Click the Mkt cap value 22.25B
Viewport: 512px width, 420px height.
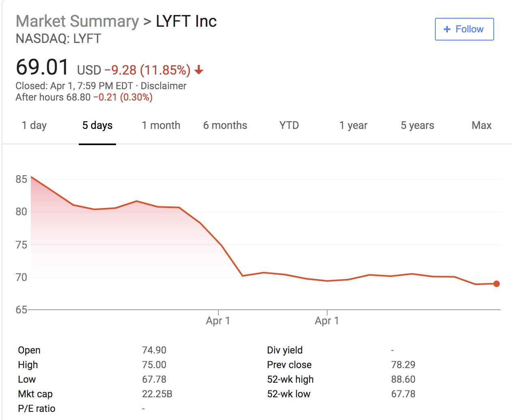pyautogui.click(x=157, y=394)
